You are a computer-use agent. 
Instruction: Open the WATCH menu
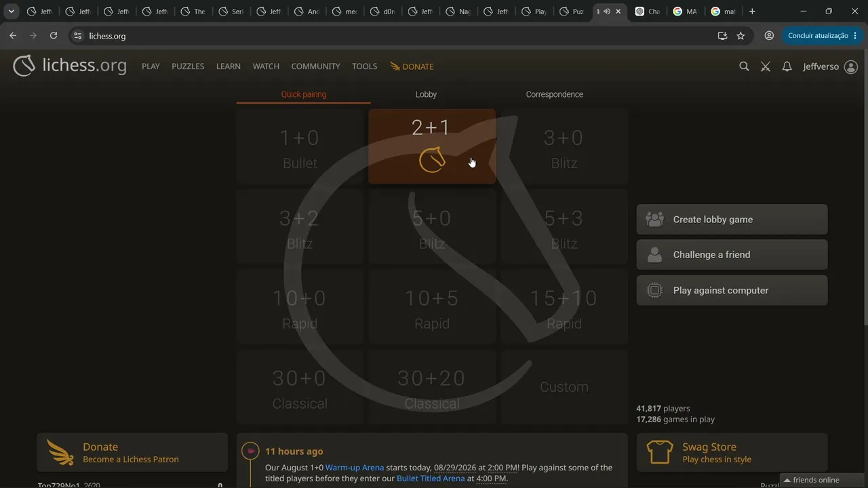pos(266,66)
